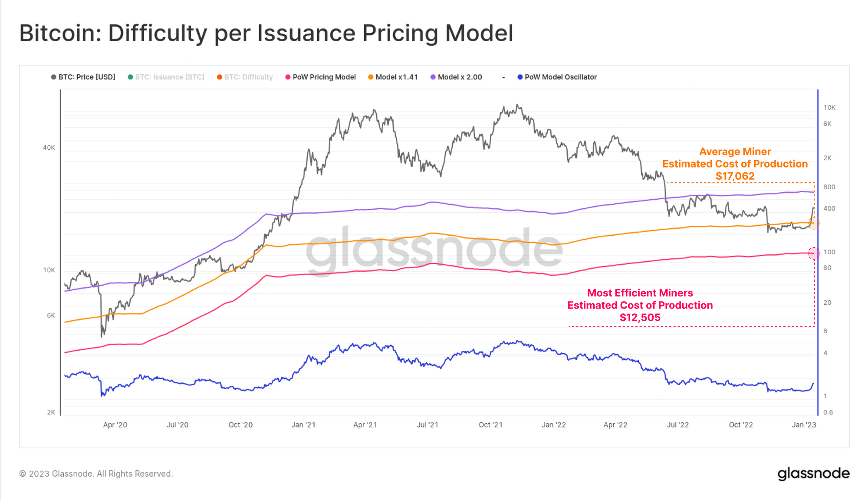Image resolution: width=868 pixels, height=500 pixels.
Task: Toggle the Model x1.41 legend item
Action: 393,77
